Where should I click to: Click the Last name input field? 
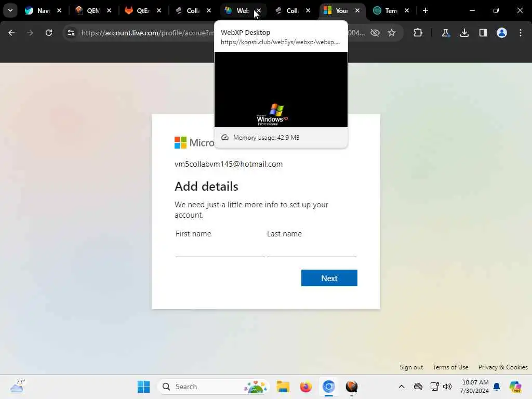pos(312,249)
